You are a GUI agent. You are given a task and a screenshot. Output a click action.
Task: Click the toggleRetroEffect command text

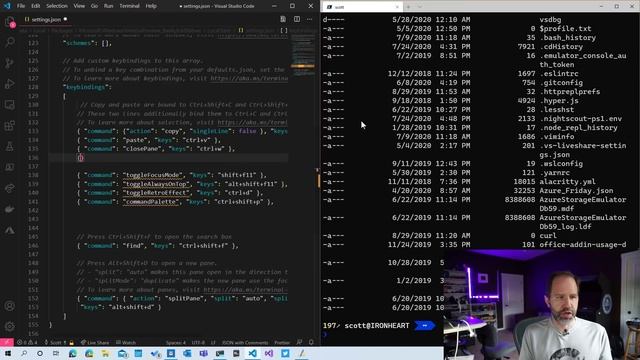156,193
